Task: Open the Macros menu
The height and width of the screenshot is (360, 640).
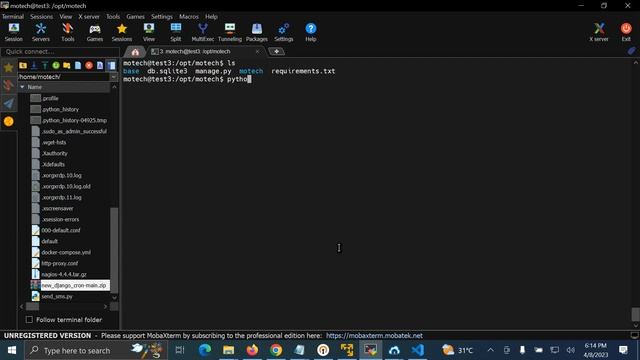Action: [x=189, y=17]
